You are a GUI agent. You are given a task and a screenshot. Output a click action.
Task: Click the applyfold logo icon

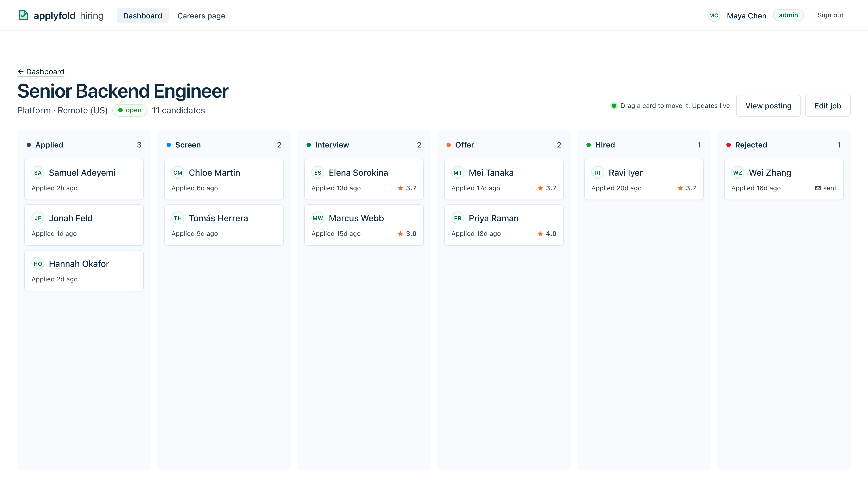[x=23, y=16]
